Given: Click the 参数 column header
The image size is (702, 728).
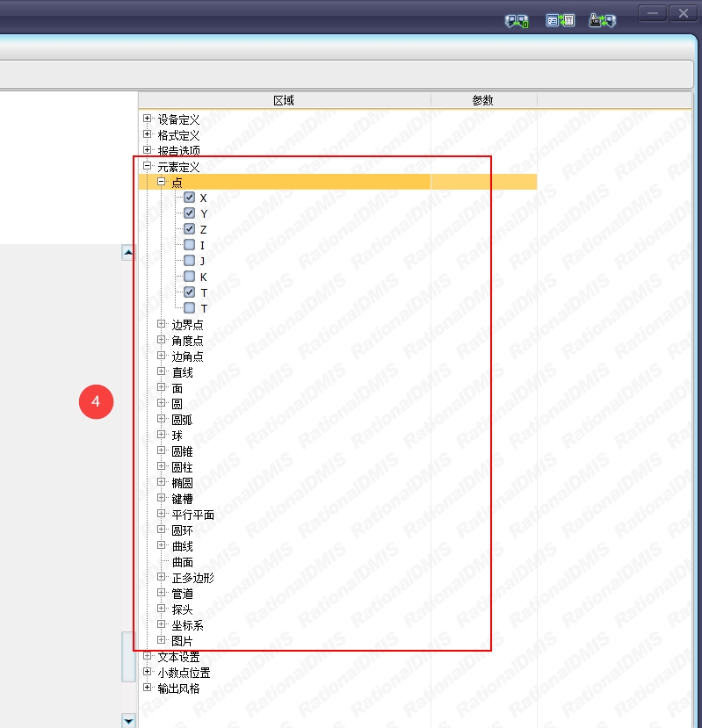Looking at the screenshot, I should coord(483,100).
